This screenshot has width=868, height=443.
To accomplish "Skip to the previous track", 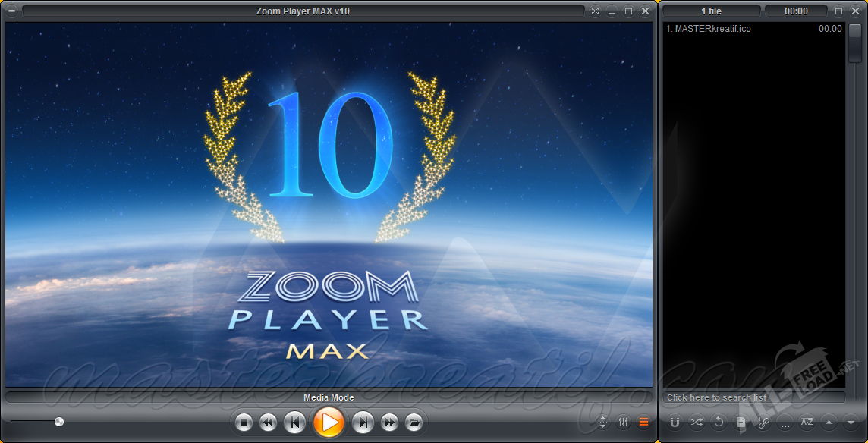I will tap(294, 422).
